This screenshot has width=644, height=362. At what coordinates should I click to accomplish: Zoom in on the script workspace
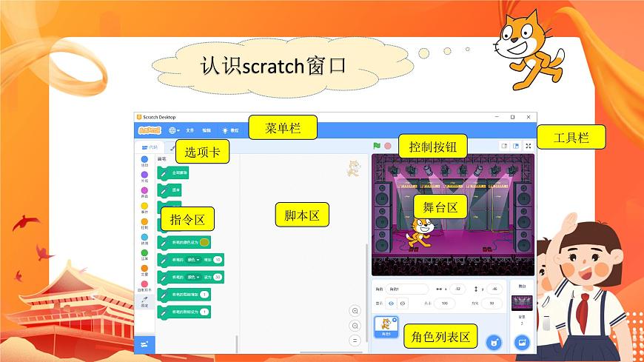click(x=355, y=311)
